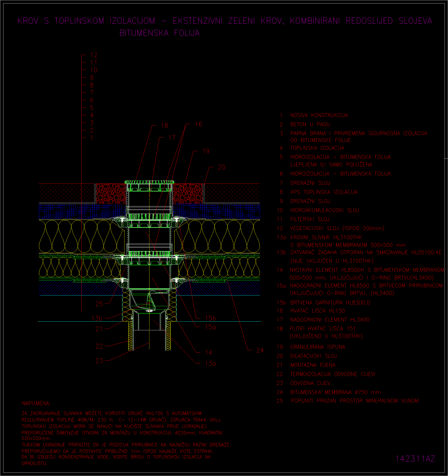Click callout number 16 above the drain

[x=198, y=124]
